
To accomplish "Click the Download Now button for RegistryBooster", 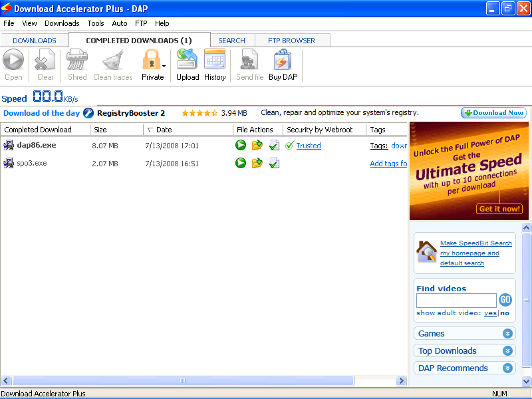I will point(493,112).
